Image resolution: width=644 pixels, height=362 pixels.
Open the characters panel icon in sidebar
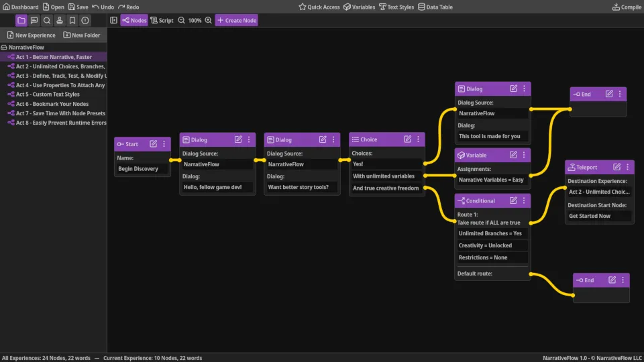(x=60, y=20)
